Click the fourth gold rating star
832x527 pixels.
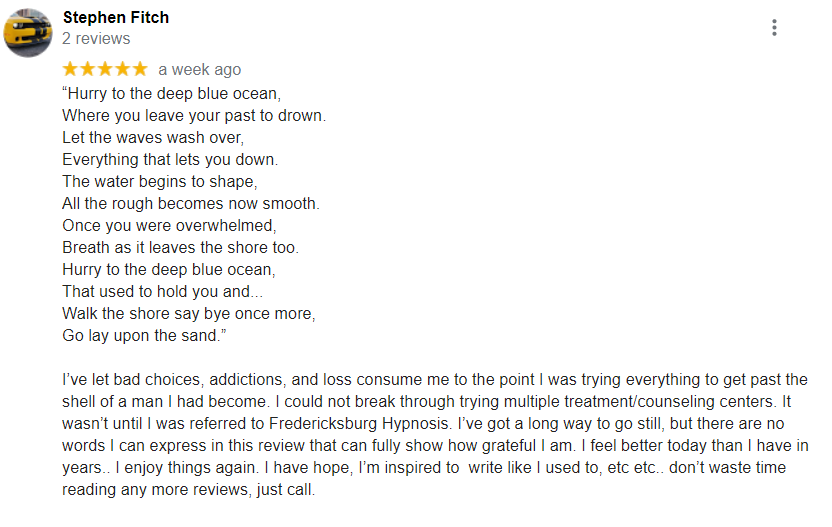[x=123, y=69]
